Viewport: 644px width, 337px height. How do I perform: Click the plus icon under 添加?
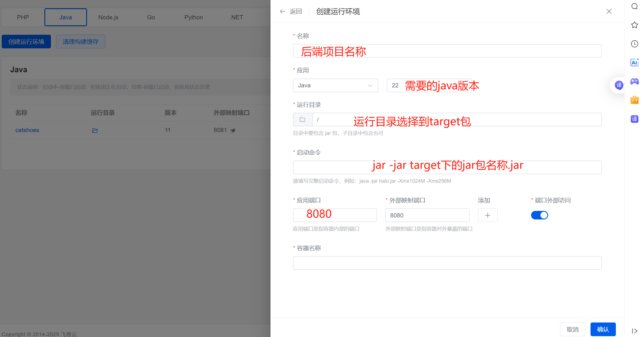click(487, 215)
